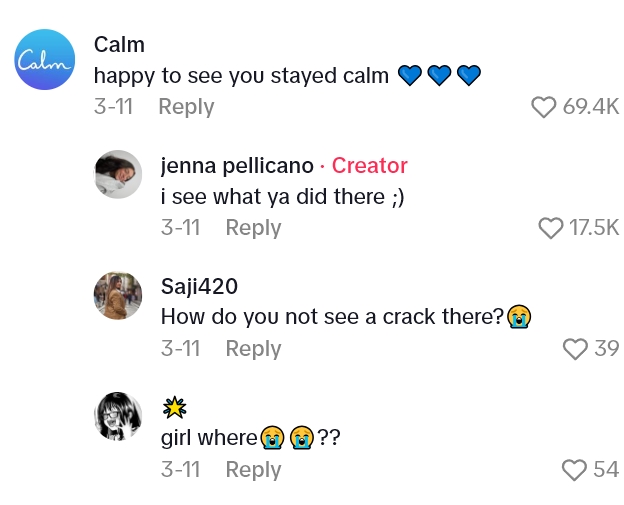Image resolution: width=624 pixels, height=505 pixels.
Task: Reply to jenna pellicano's comment
Action: pos(253,228)
